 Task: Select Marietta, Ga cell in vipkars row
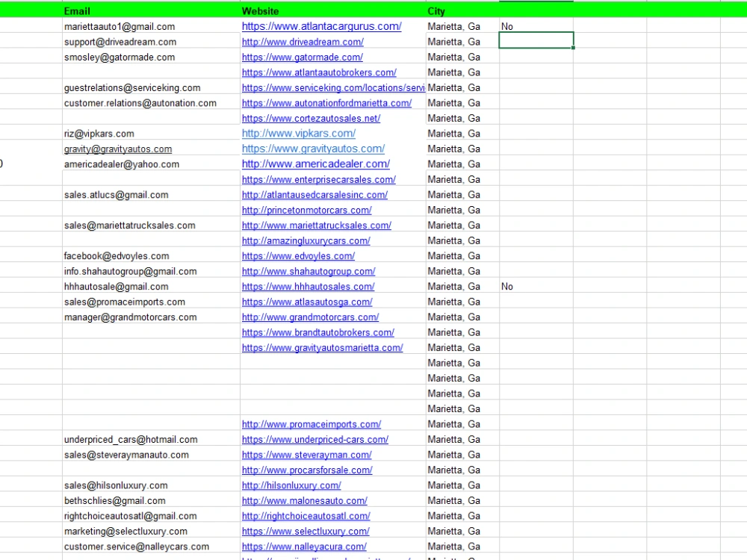click(x=462, y=134)
